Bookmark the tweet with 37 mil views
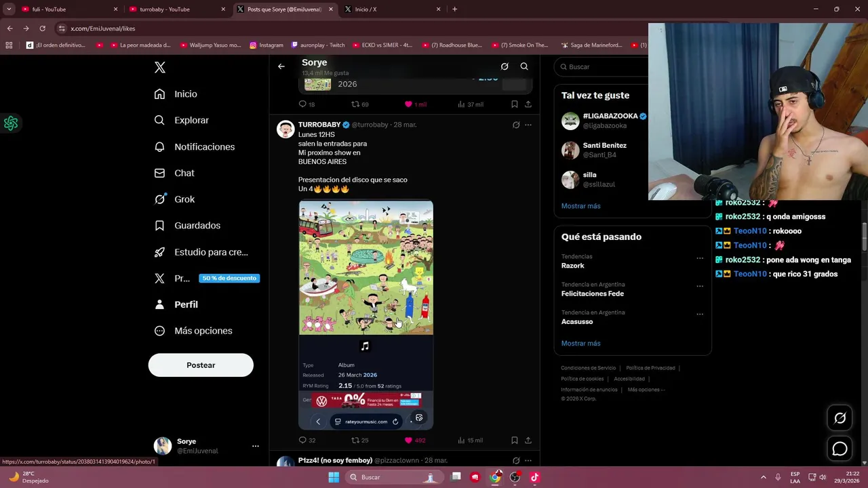This screenshot has width=868, height=488. 515,104
